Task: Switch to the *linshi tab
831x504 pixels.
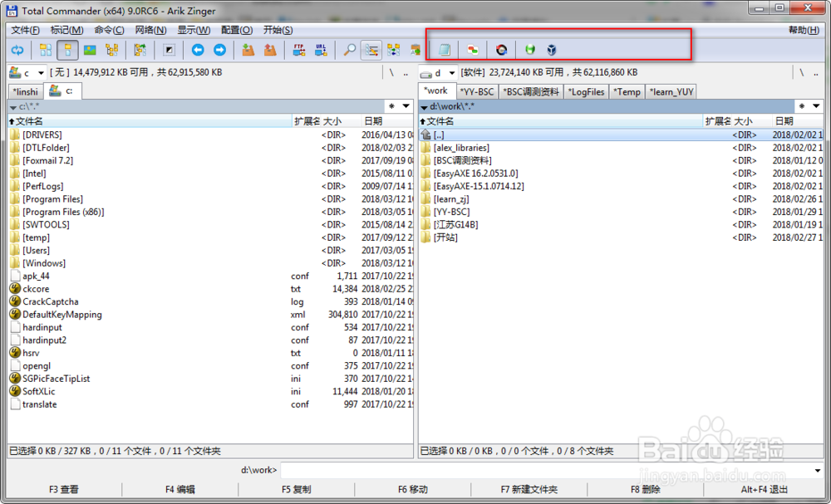Action: pos(26,92)
